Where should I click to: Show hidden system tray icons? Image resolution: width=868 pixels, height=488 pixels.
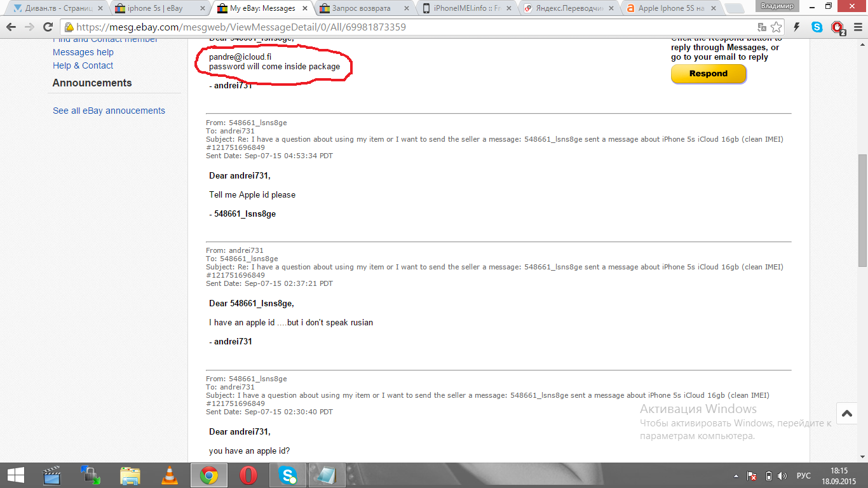point(736,476)
